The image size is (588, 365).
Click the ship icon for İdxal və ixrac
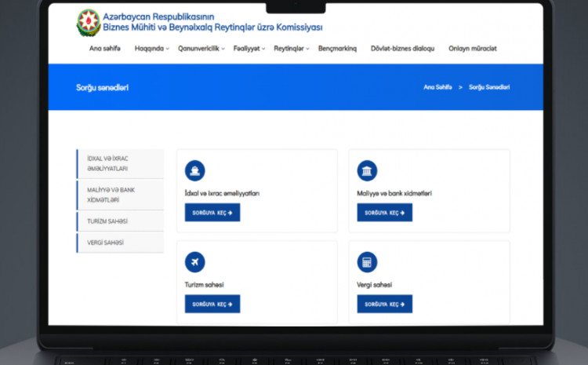coord(195,170)
